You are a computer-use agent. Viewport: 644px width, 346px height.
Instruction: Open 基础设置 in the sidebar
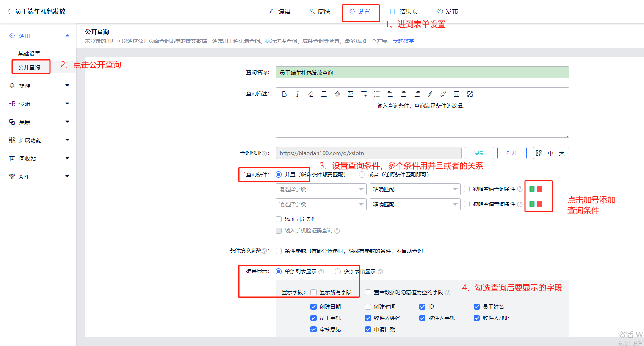click(29, 54)
